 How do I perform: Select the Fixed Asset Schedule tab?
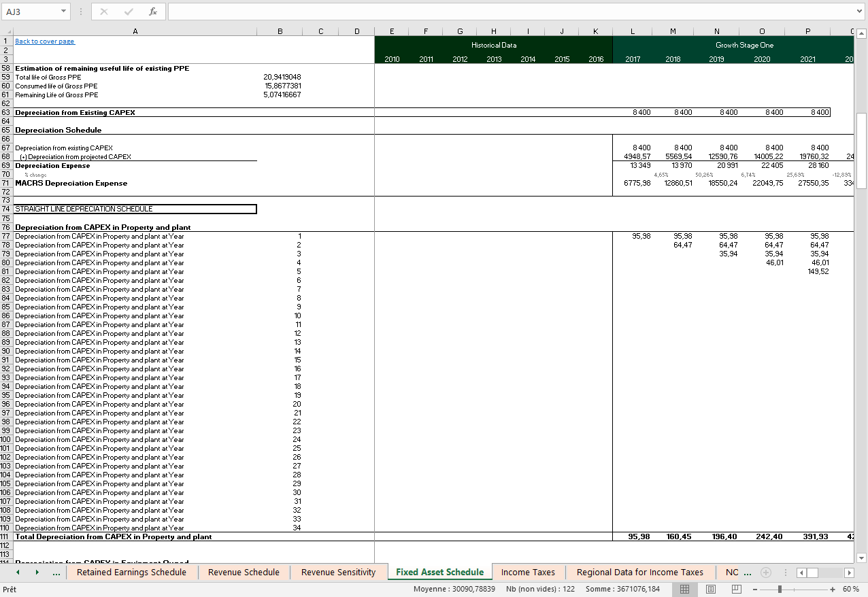click(440, 573)
